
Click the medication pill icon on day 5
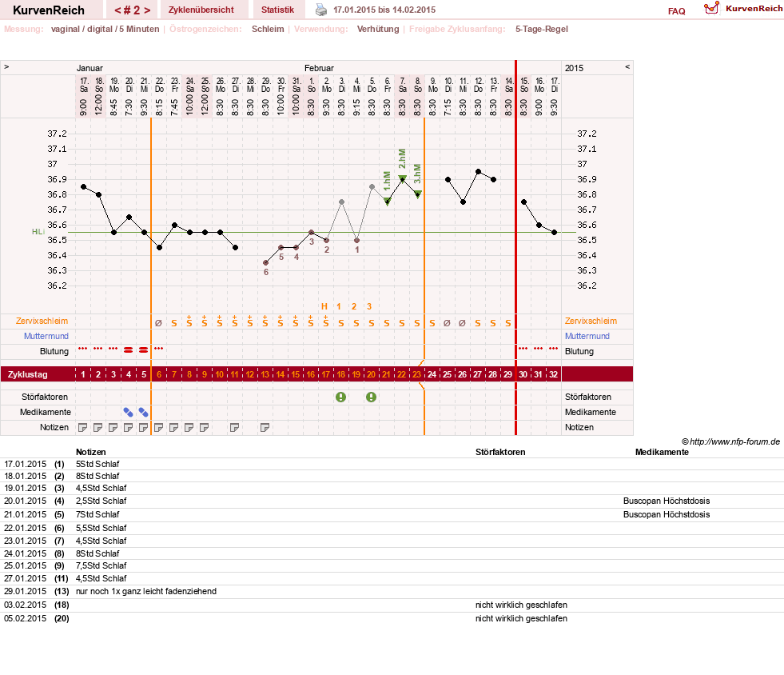click(144, 413)
